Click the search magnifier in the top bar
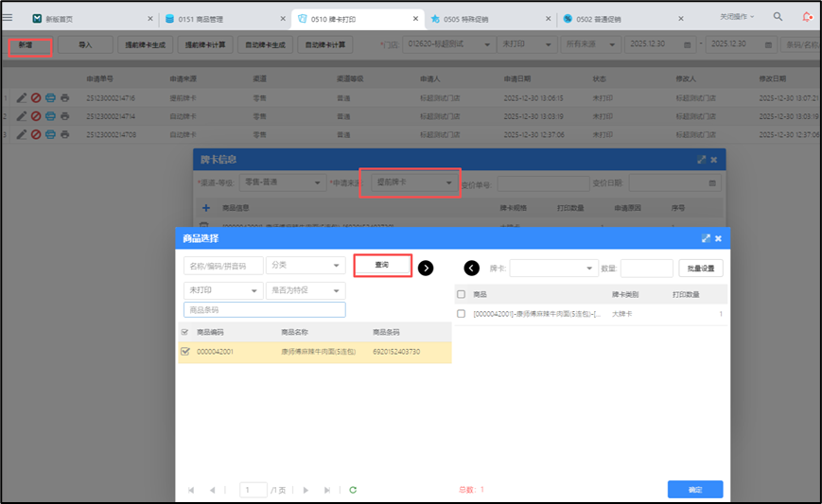The image size is (822, 504). 778,17
